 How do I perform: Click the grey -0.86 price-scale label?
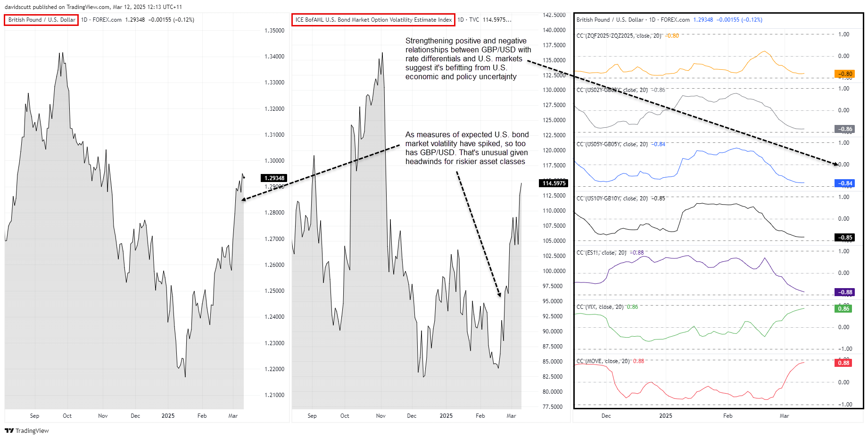pos(844,129)
